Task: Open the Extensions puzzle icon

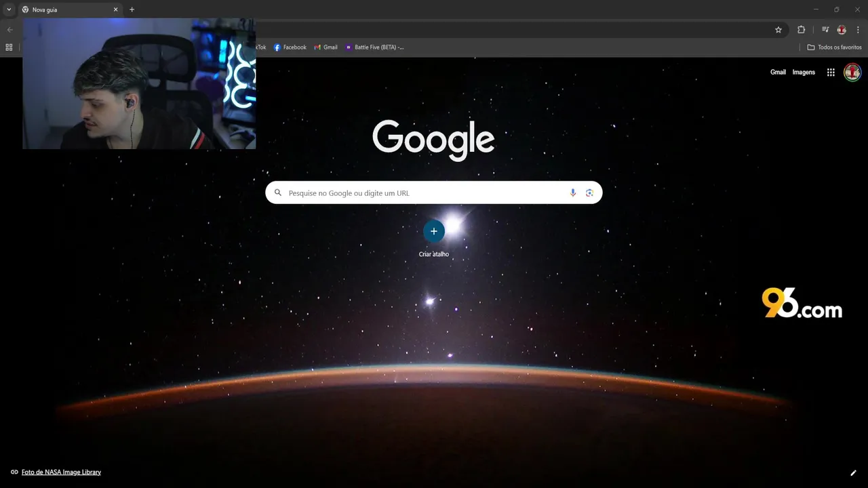Action: click(801, 30)
